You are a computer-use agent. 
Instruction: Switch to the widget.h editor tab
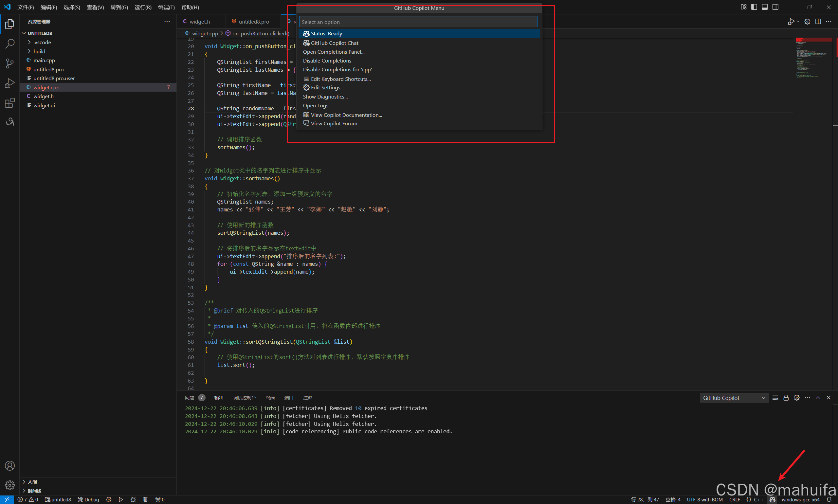pyautogui.click(x=201, y=22)
